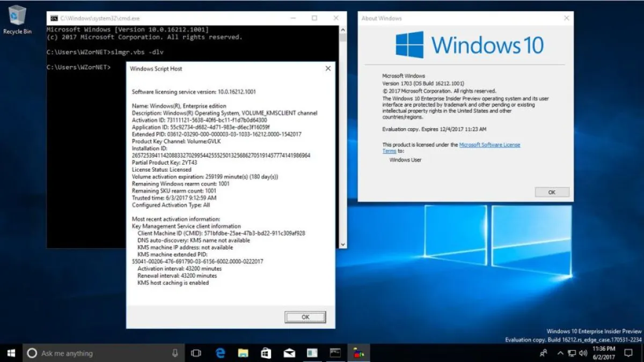This screenshot has height=362, width=644.
Task: Click the Windows Start button
Action: click(11, 353)
